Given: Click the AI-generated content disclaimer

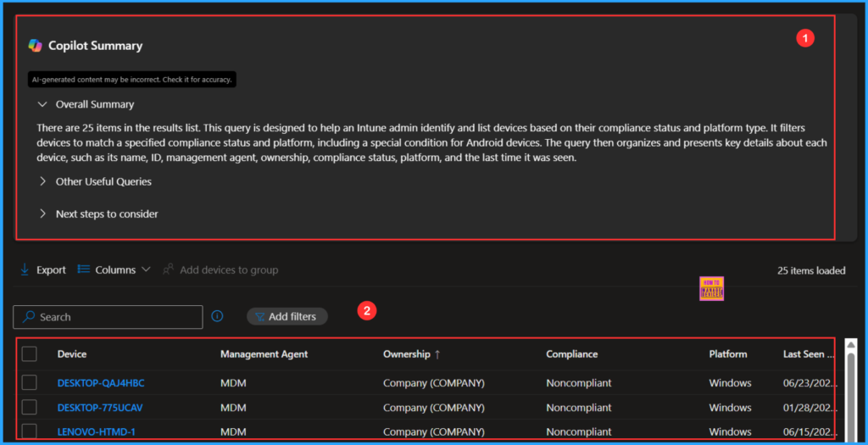Looking at the screenshot, I should click(x=131, y=79).
